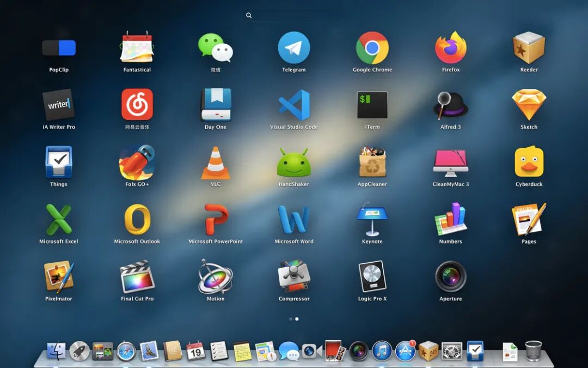This screenshot has width=588, height=368.
Task: Open the Sketch design app
Action: (x=529, y=105)
